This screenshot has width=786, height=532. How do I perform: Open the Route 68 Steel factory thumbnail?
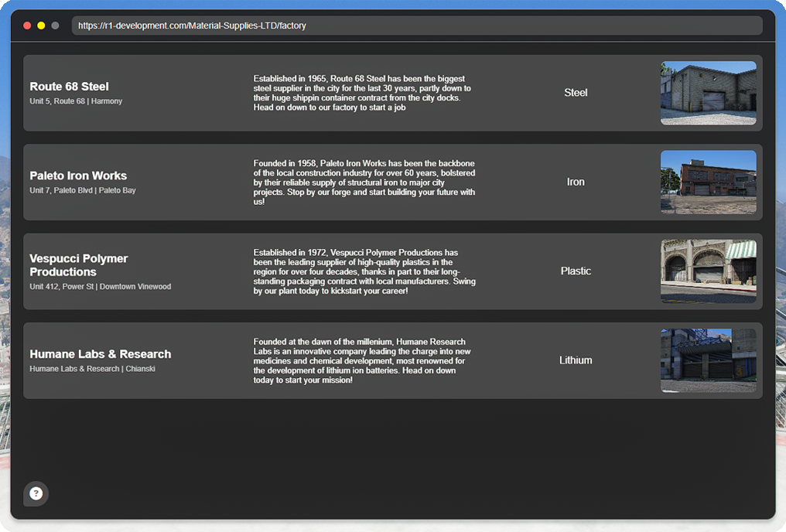coord(709,93)
